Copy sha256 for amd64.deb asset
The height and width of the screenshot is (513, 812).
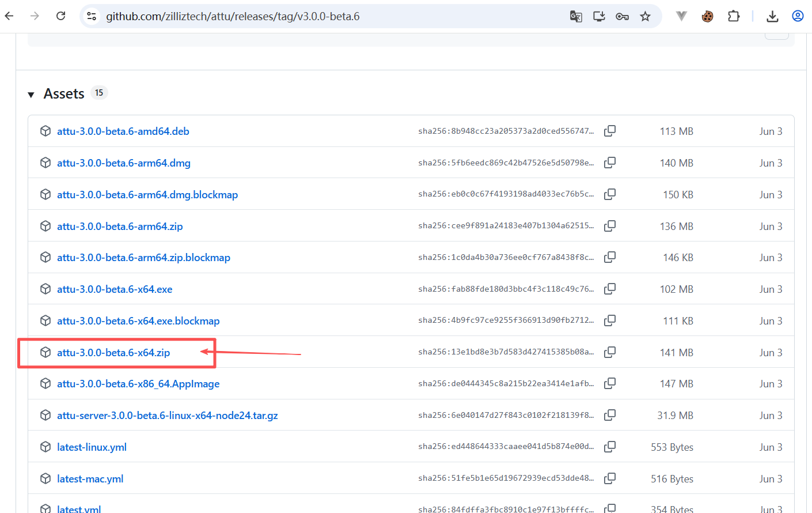tap(610, 131)
